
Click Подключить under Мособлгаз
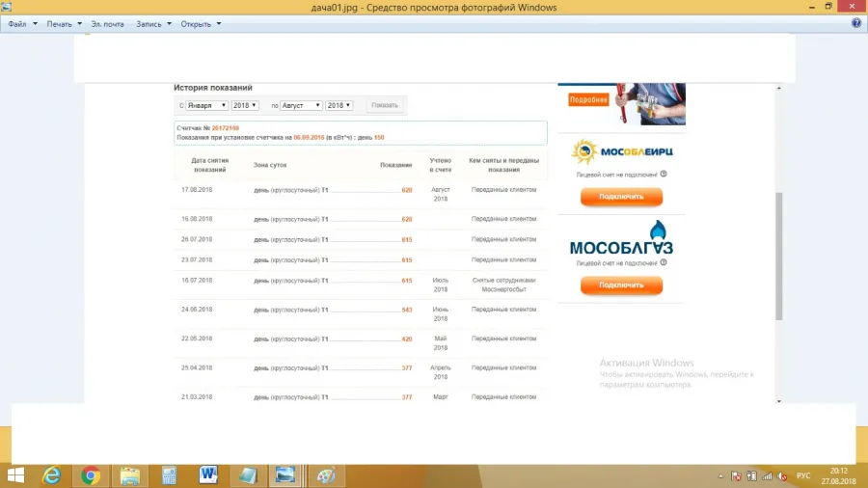pyautogui.click(x=621, y=285)
